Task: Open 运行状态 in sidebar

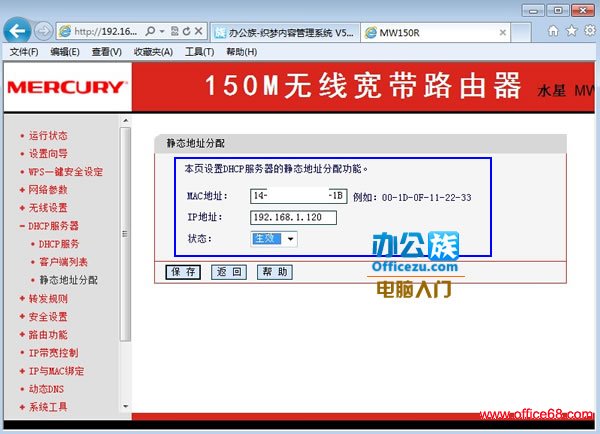Action: click(x=48, y=135)
